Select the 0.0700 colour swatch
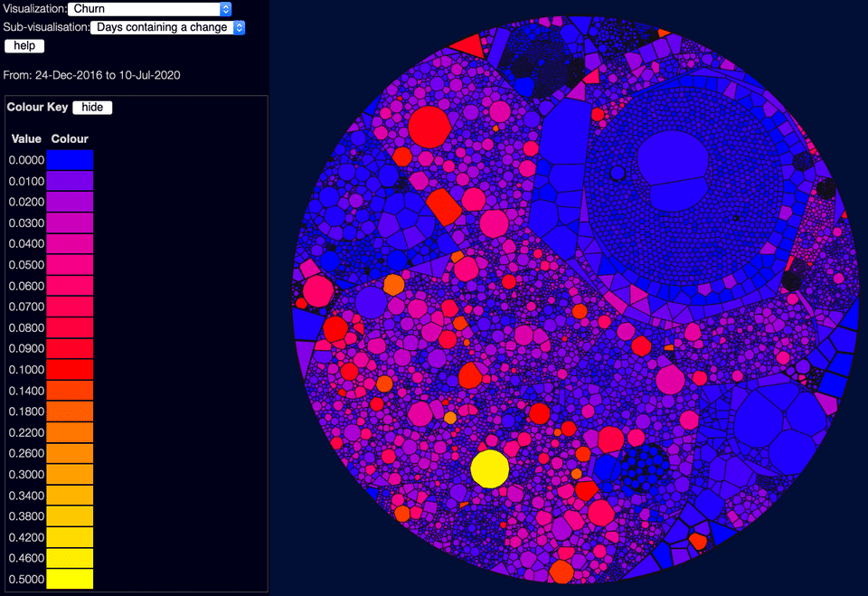Screen dimensions: 868x596 pos(70,307)
